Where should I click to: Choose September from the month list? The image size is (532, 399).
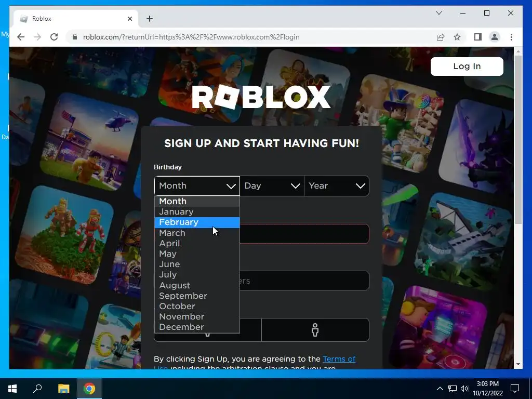[x=197, y=296]
